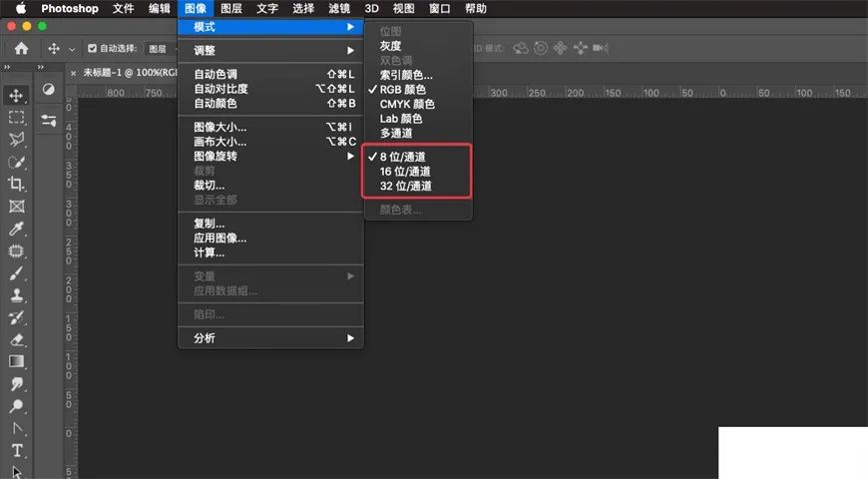This screenshot has width=868, height=479.
Task: Click the 3D camera video icon
Action: (600, 48)
